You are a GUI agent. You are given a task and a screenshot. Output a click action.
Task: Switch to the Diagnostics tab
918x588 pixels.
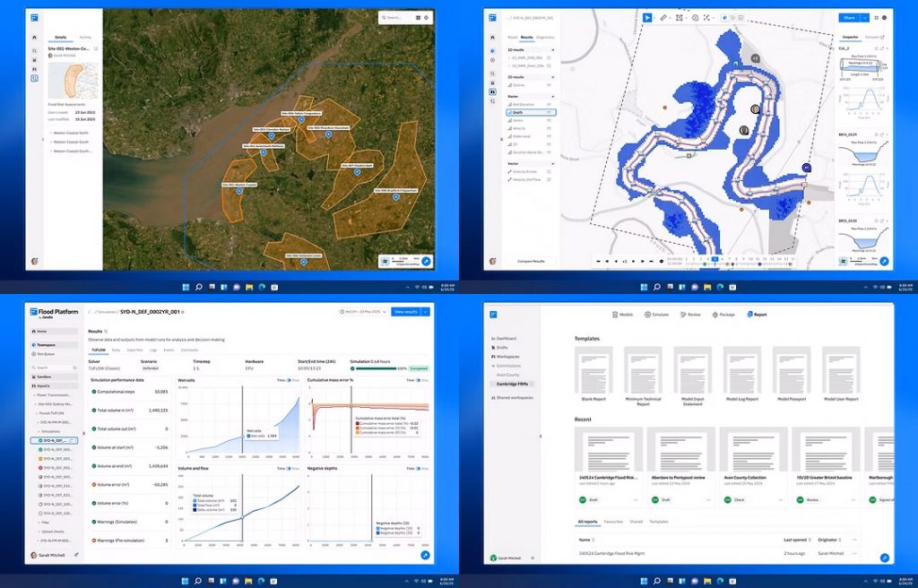click(545, 38)
